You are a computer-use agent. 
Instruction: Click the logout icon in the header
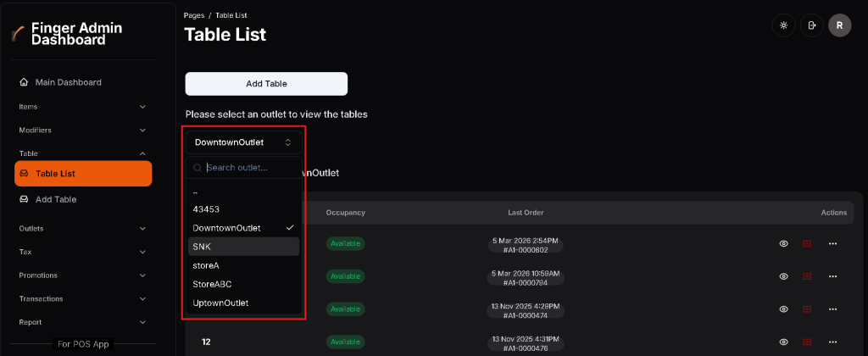click(x=812, y=25)
